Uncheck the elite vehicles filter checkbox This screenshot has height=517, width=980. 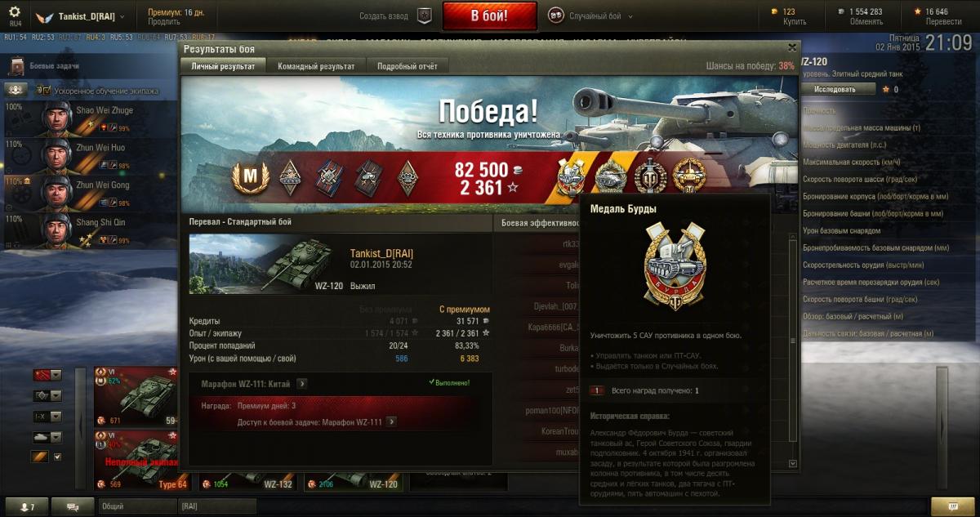click(56, 457)
